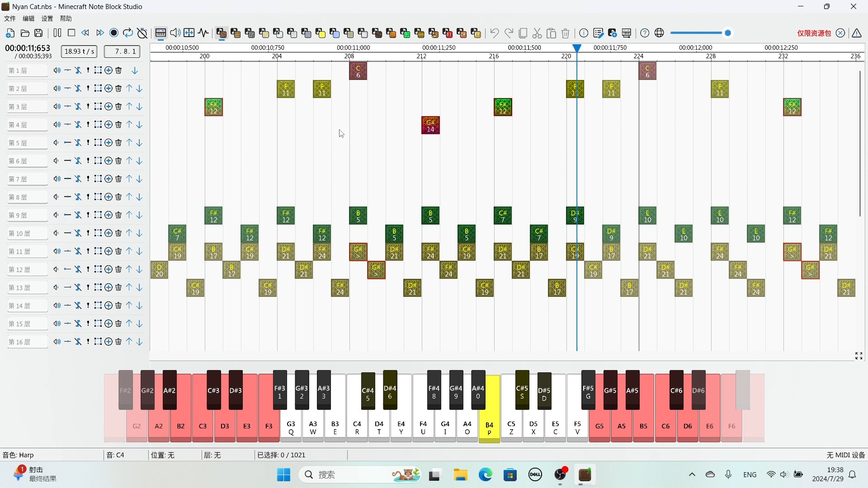The height and width of the screenshot is (488, 868).
Task: Start recording key presses
Action: [114, 33]
